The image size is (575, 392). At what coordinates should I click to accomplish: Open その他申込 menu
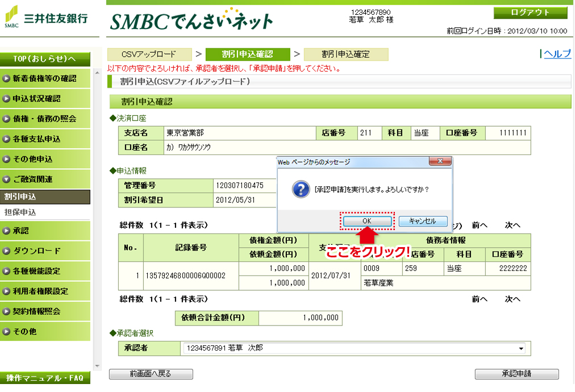pyautogui.click(x=45, y=159)
